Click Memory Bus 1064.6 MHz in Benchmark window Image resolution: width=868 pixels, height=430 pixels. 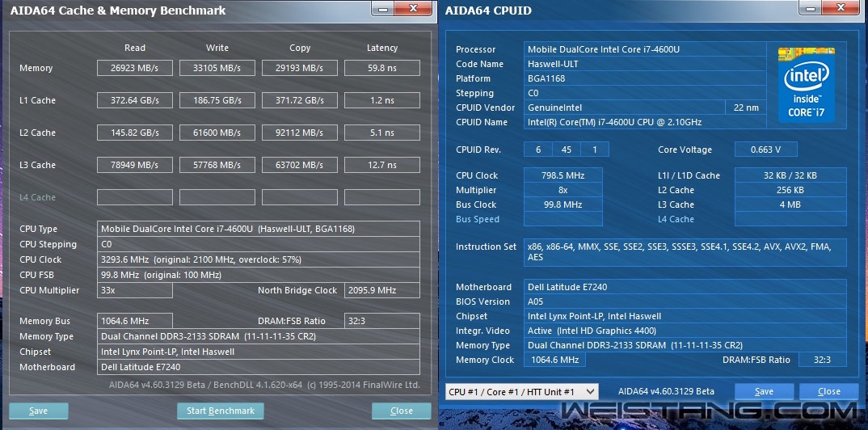134,321
